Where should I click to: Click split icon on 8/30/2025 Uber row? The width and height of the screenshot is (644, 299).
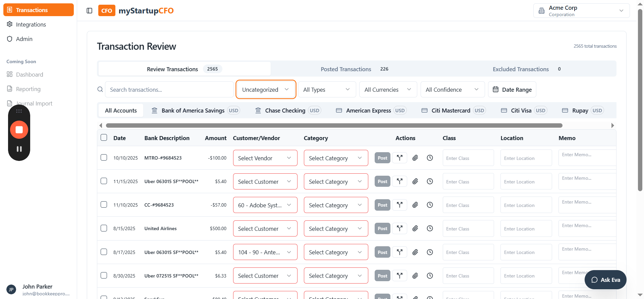pyautogui.click(x=399, y=276)
